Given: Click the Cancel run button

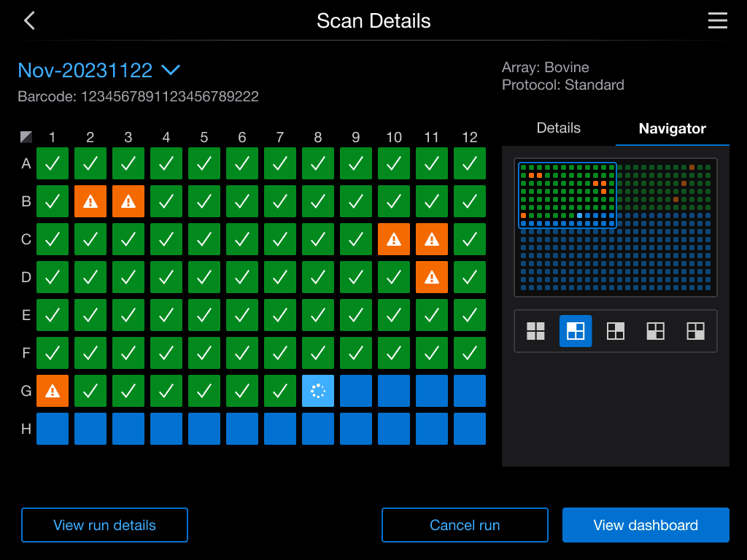Looking at the screenshot, I should 465,525.
